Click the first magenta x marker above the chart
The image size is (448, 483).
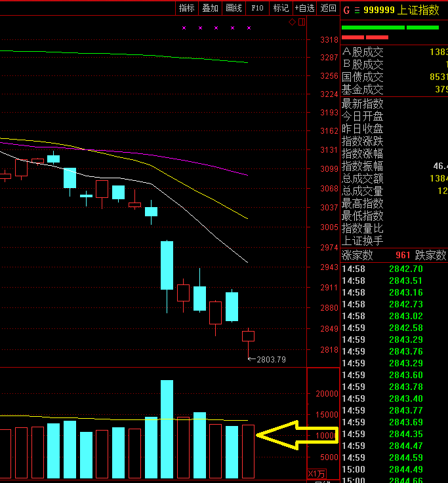(184, 28)
